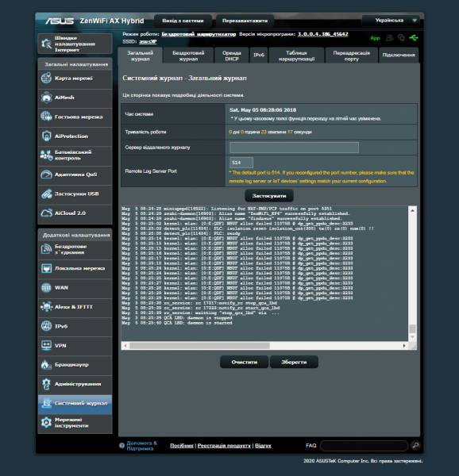Click Вихід з системи logout button
The height and width of the screenshot is (476, 459).
point(183,21)
